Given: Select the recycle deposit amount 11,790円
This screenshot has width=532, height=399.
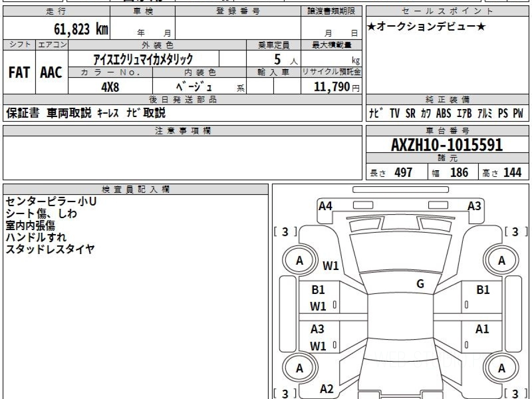Looking at the screenshot, I should (x=337, y=87).
